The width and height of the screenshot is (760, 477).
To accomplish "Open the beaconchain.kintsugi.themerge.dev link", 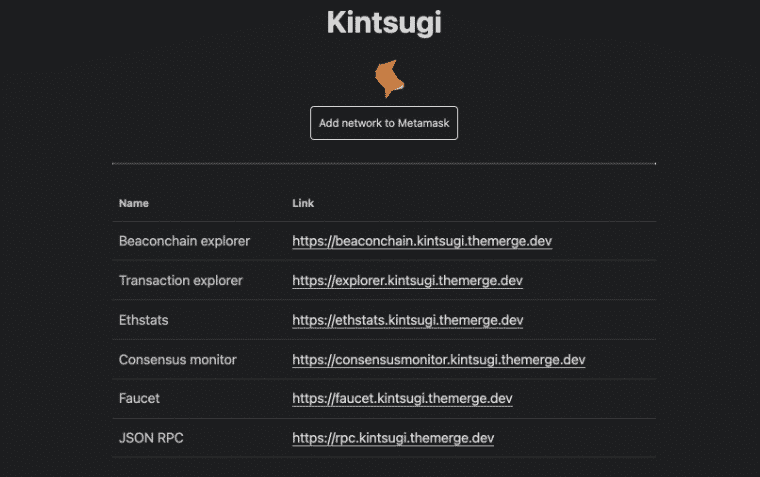I will 422,241.
